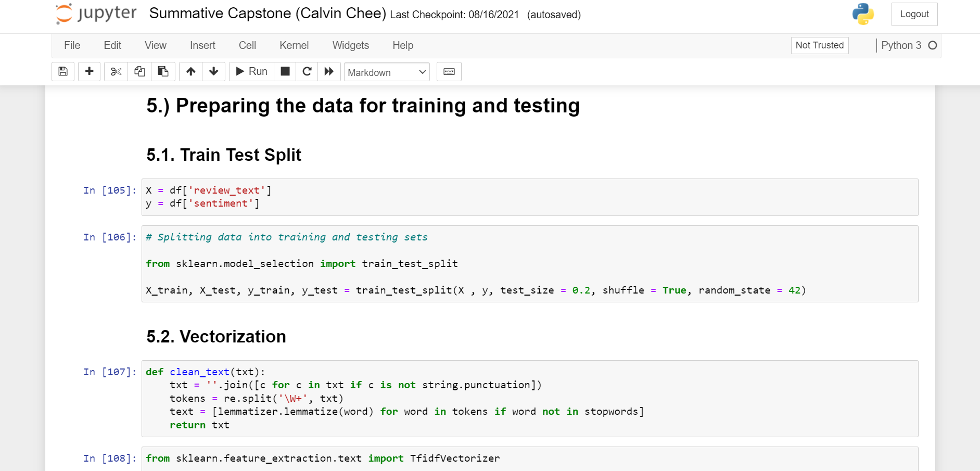This screenshot has width=980, height=471.
Task: Click the Not Trusted button
Action: 819,45
